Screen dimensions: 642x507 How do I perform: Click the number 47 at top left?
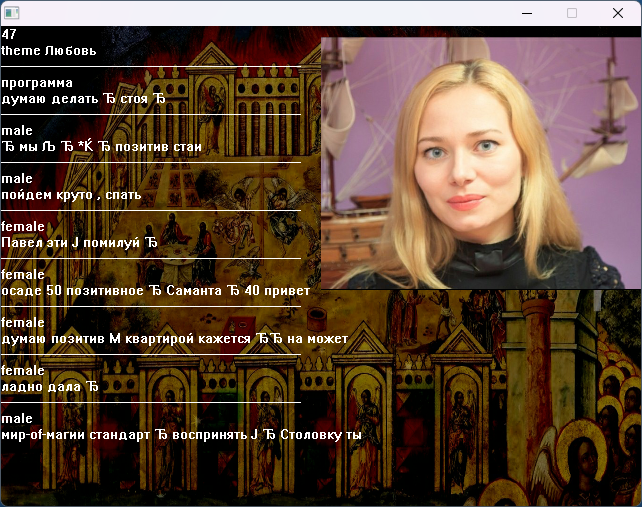[x=9, y=34]
